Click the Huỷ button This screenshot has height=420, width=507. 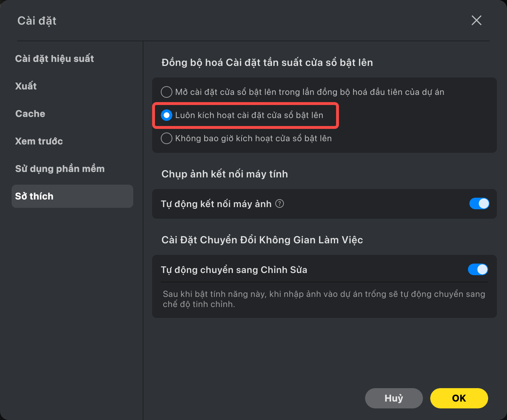click(x=394, y=398)
